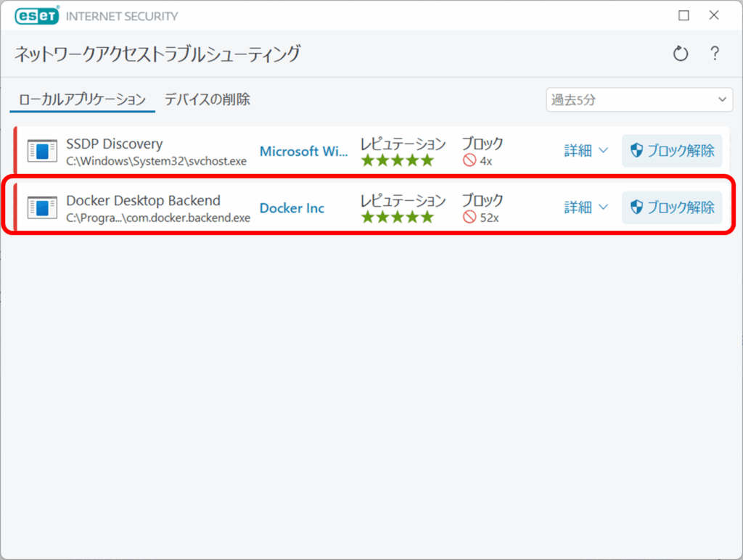The width and height of the screenshot is (743, 560).
Task: Click the ESET logo
Action: (37, 16)
